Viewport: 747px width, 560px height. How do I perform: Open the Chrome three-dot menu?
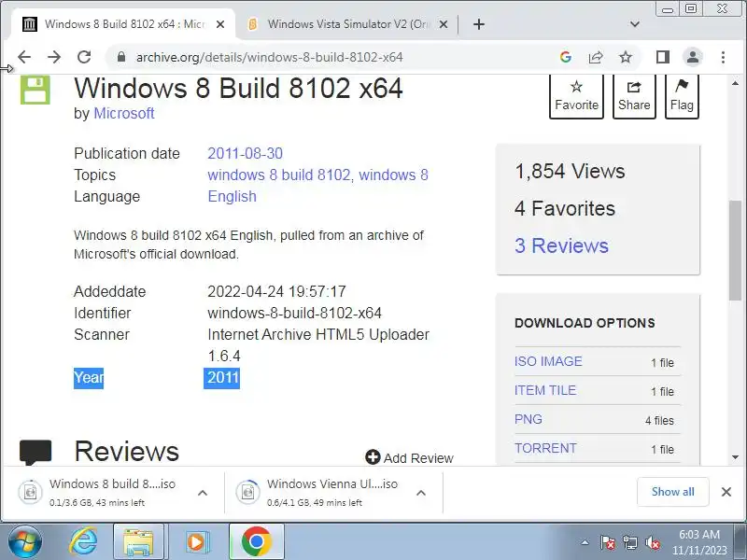pyautogui.click(x=723, y=57)
